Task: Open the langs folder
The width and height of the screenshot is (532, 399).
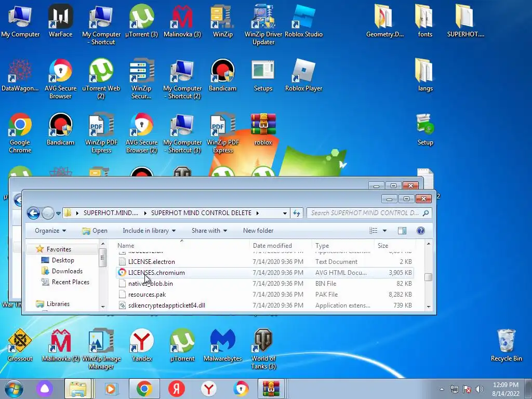Action: point(425,75)
